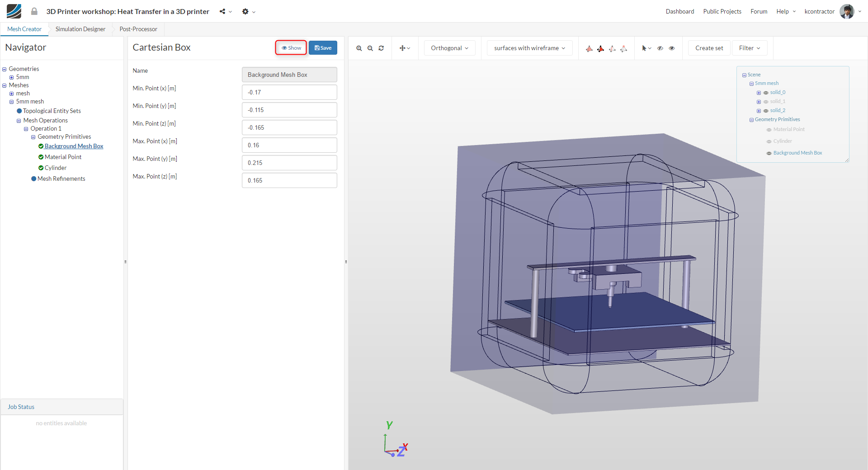Open the pan/move arrows tool menu

pyautogui.click(x=405, y=48)
